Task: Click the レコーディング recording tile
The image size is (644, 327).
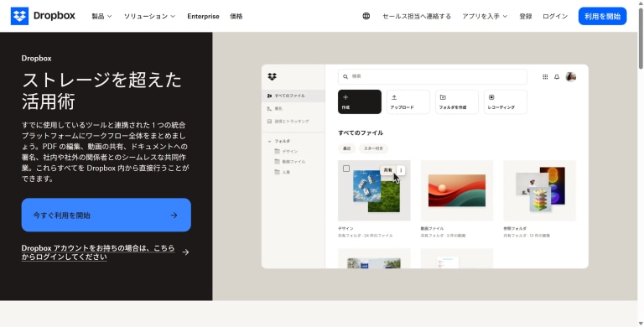Action: click(x=505, y=101)
